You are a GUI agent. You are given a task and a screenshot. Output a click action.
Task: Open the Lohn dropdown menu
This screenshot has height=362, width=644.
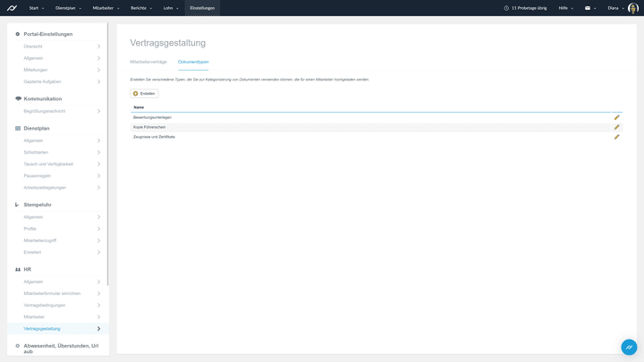coord(170,8)
